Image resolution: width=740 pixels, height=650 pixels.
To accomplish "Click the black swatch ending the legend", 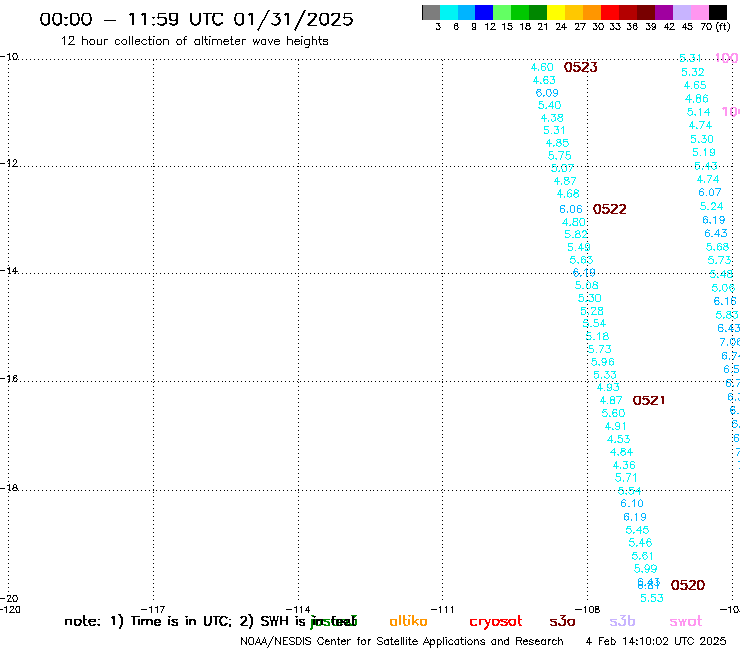I will [718, 12].
